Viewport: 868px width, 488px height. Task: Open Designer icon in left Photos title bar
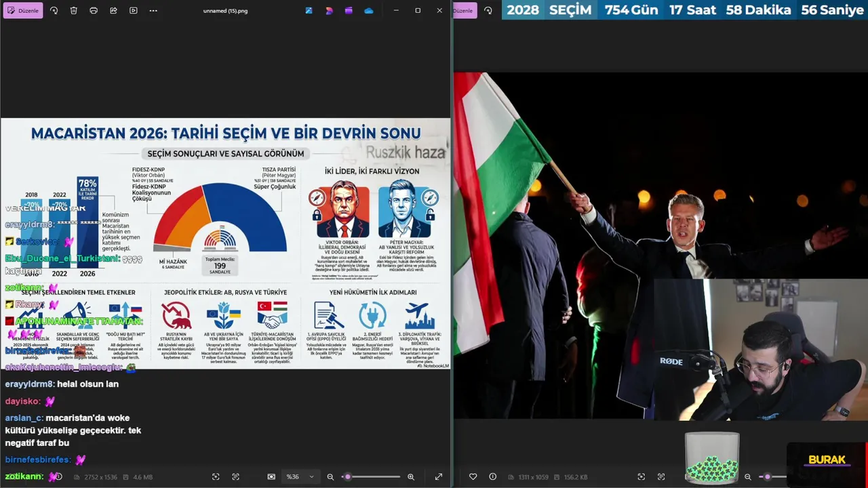tap(329, 10)
